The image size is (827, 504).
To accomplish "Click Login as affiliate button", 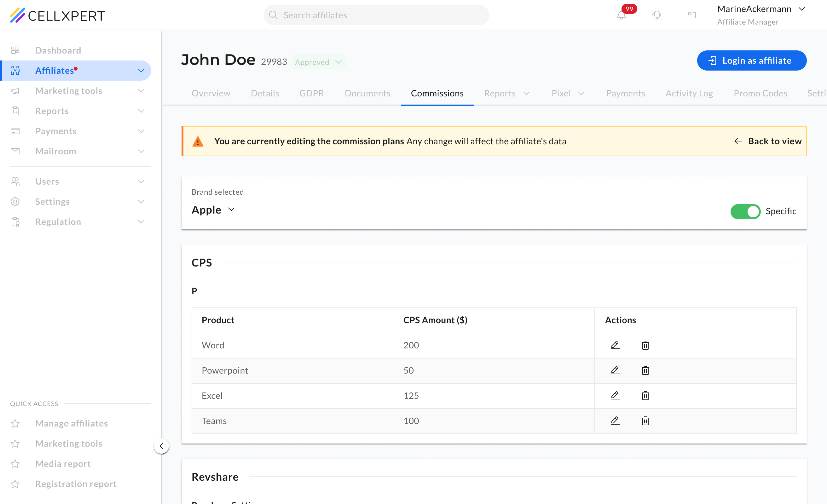I will pos(751,61).
